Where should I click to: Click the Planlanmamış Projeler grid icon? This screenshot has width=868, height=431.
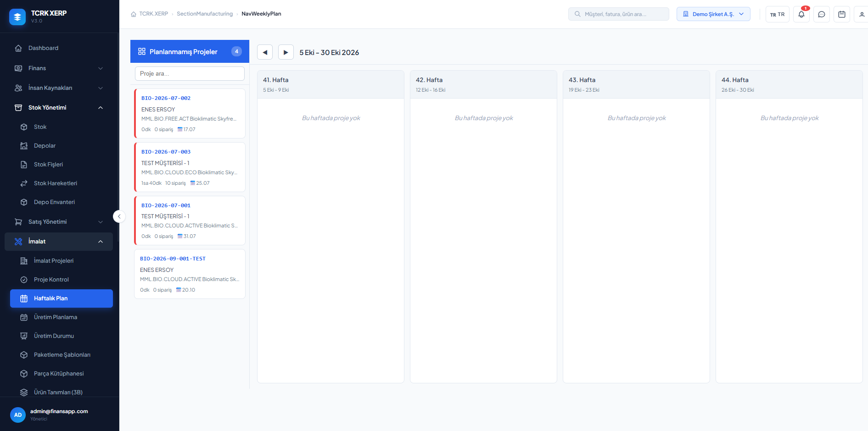[142, 51]
